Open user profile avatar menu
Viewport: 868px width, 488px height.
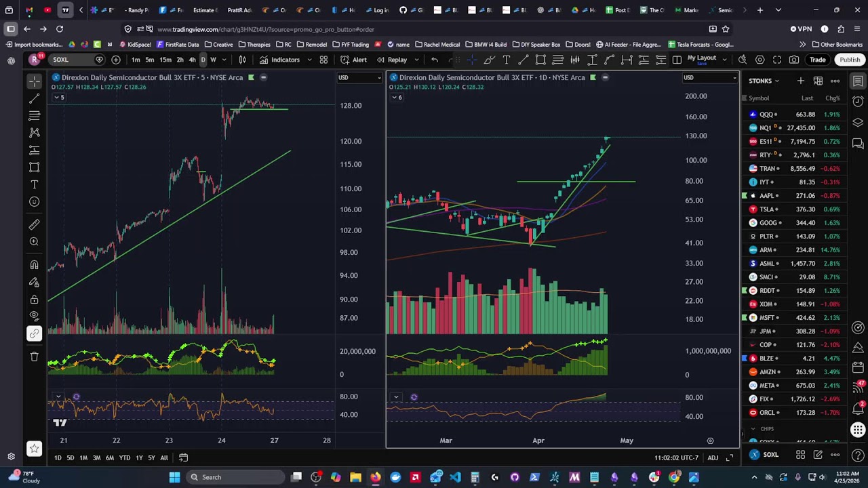click(x=34, y=60)
